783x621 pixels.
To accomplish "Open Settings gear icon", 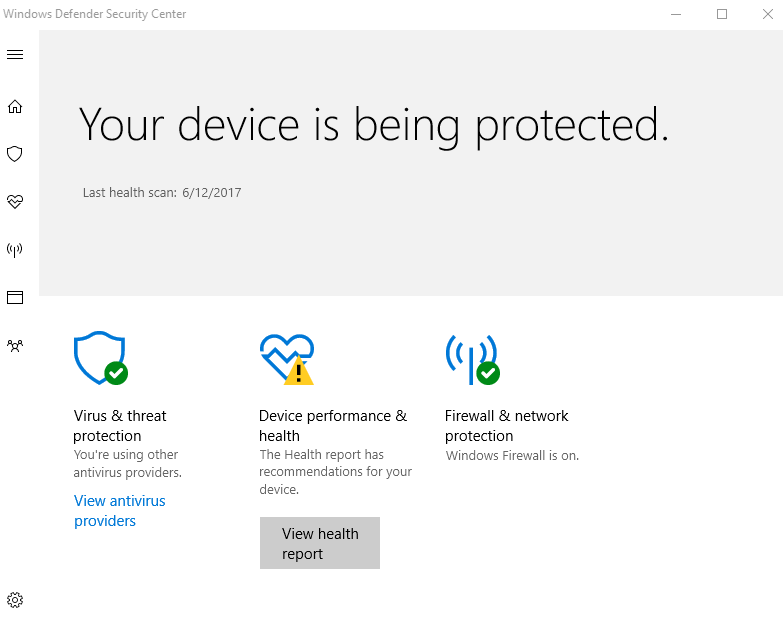I will 15,600.
